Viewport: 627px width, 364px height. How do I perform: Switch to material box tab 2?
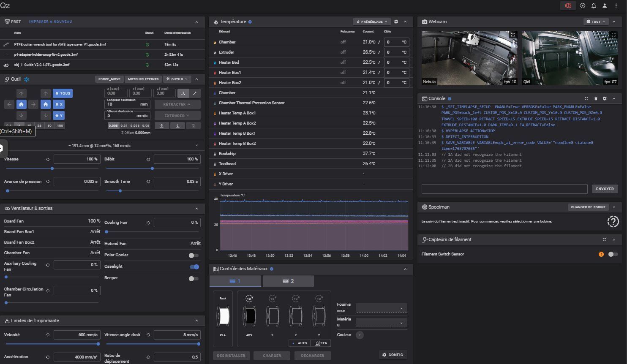288,281
